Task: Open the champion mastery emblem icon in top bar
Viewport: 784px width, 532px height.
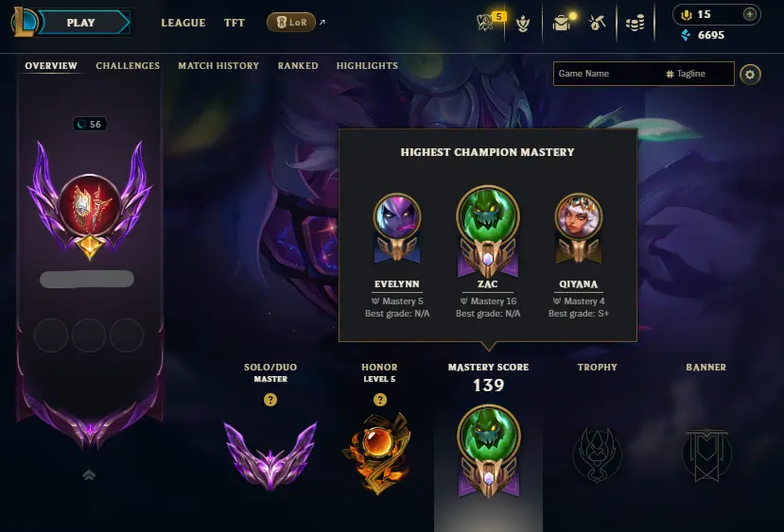Action: [x=523, y=23]
